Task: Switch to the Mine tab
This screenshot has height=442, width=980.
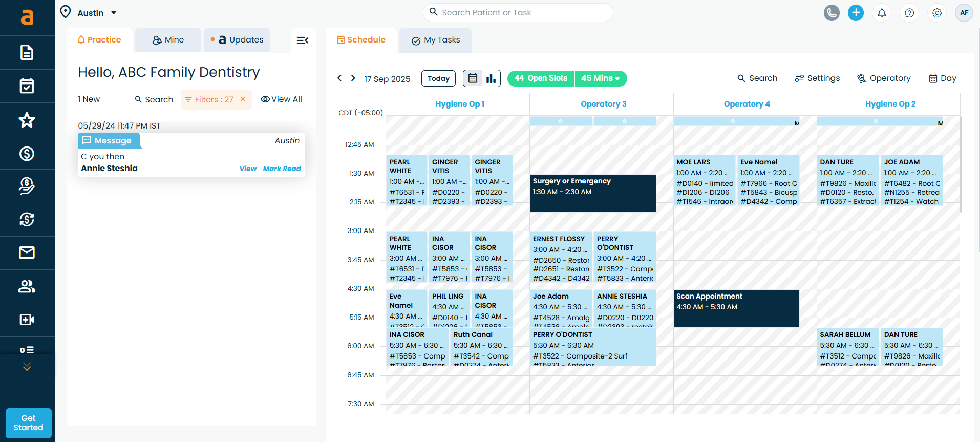Action: pyautogui.click(x=168, y=40)
